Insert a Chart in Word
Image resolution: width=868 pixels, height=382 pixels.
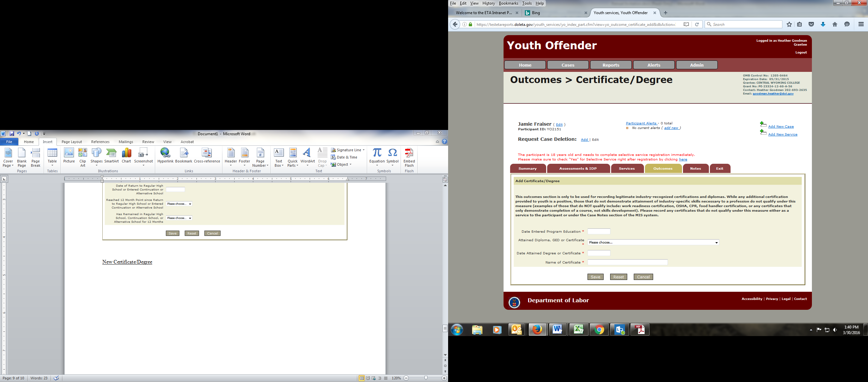click(x=126, y=156)
